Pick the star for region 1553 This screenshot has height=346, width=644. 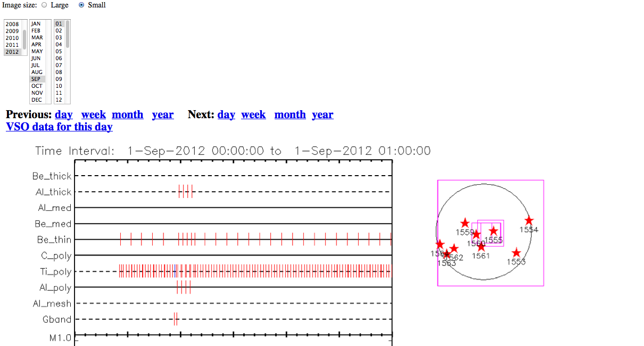tap(516, 253)
